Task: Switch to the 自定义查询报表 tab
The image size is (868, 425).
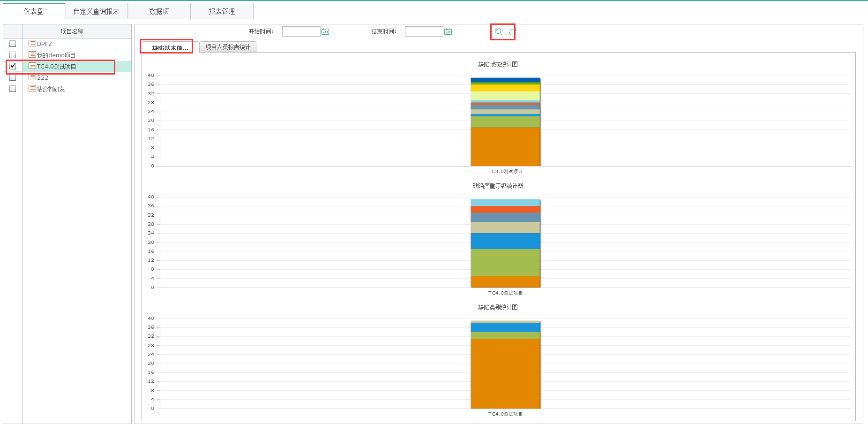Action: click(96, 11)
